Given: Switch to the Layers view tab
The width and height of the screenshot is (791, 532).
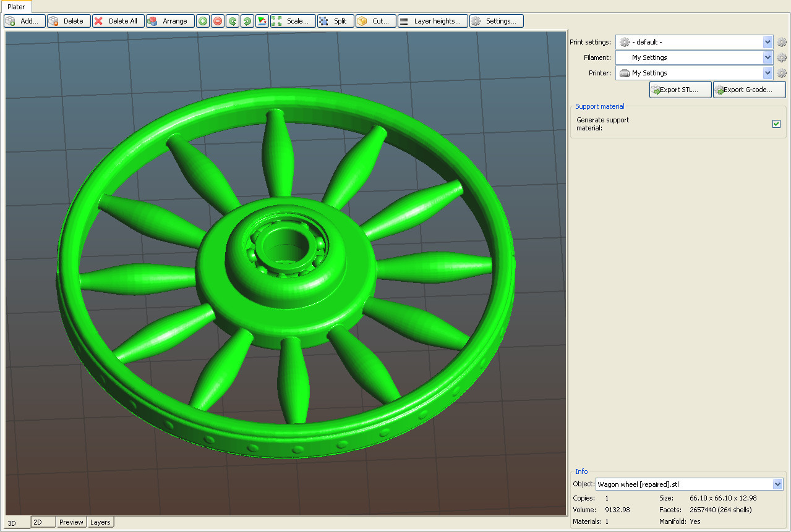Looking at the screenshot, I should pyautogui.click(x=100, y=522).
